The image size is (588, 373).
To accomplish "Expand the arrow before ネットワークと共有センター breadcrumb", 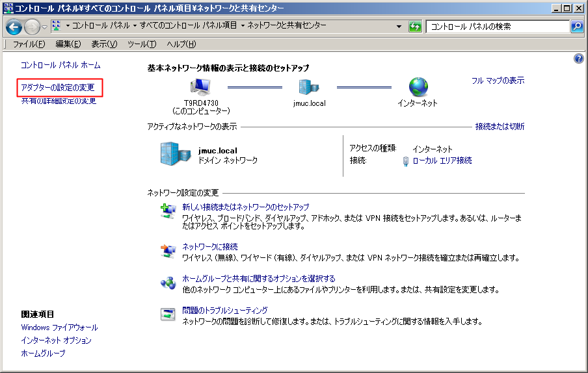I will click(x=243, y=26).
